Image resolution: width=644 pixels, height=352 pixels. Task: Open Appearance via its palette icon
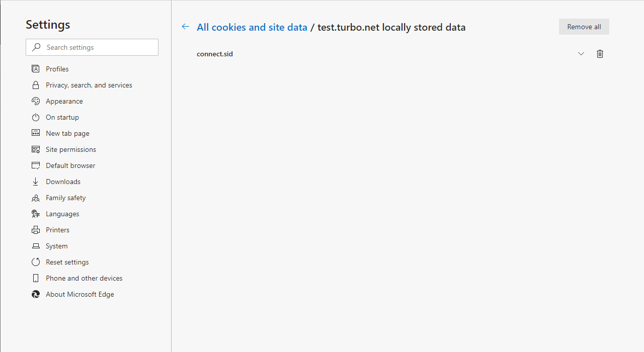tap(35, 101)
